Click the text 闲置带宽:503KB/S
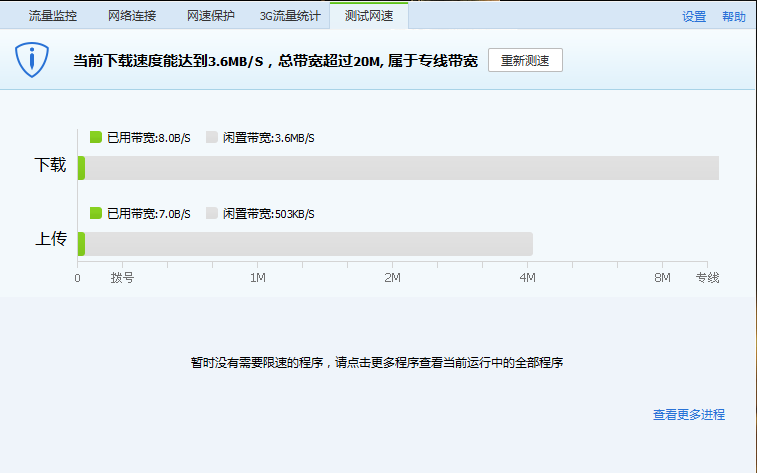This screenshot has width=757, height=473. (x=268, y=214)
